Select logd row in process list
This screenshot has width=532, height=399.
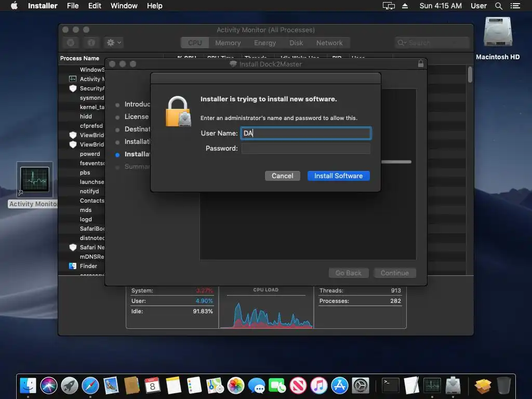pos(82,219)
